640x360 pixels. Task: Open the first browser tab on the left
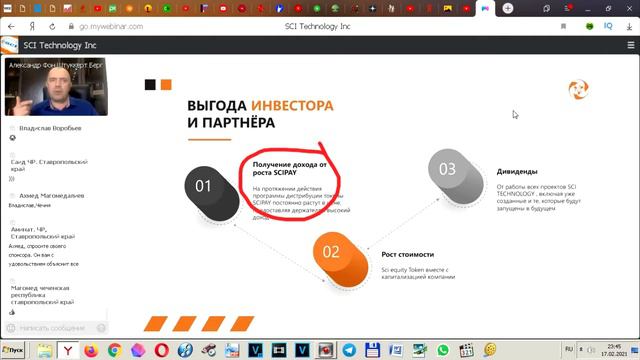click(7, 8)
